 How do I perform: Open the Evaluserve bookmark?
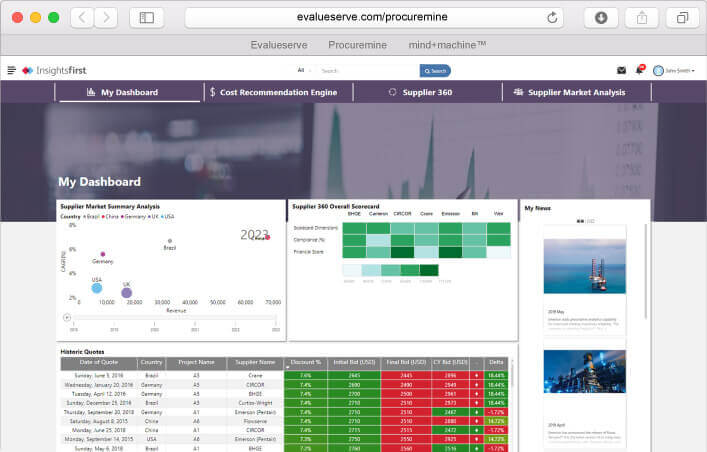click(279, 45)
